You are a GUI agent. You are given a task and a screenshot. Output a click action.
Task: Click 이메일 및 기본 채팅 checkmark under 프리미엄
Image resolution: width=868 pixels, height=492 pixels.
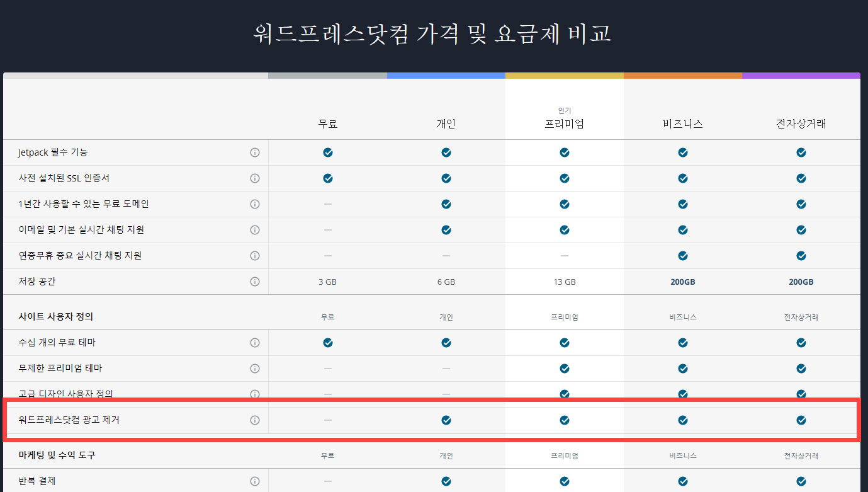click(x=565, y=230)
